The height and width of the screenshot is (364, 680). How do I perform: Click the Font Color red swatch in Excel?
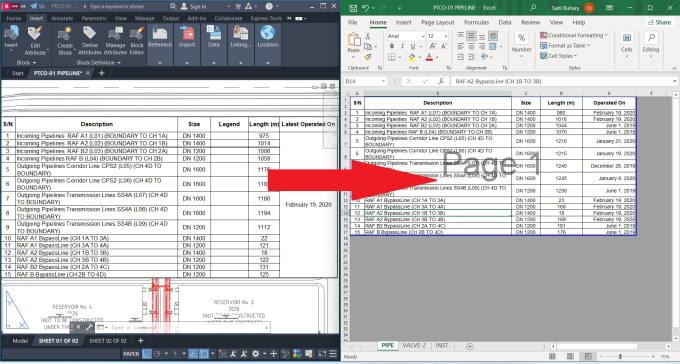click(429, 57)
